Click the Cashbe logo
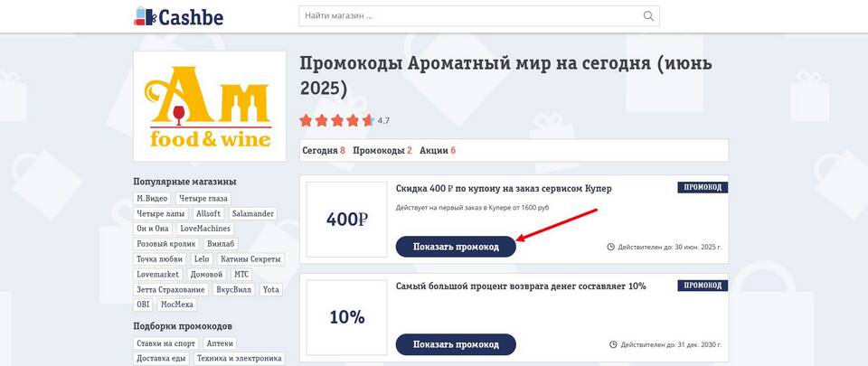Screen dimensions: 868x366 (x=178, y=16)
